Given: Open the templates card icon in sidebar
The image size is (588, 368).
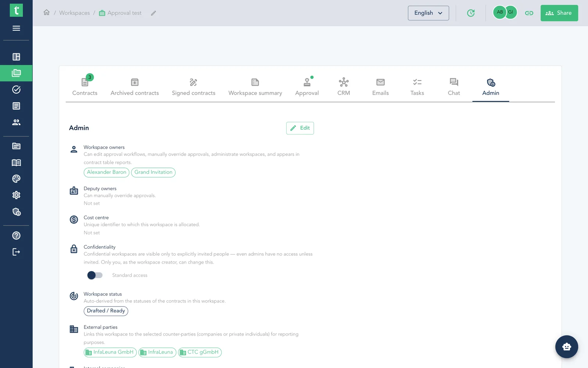Looking at the screenshot, I should [x=16, y=146].
